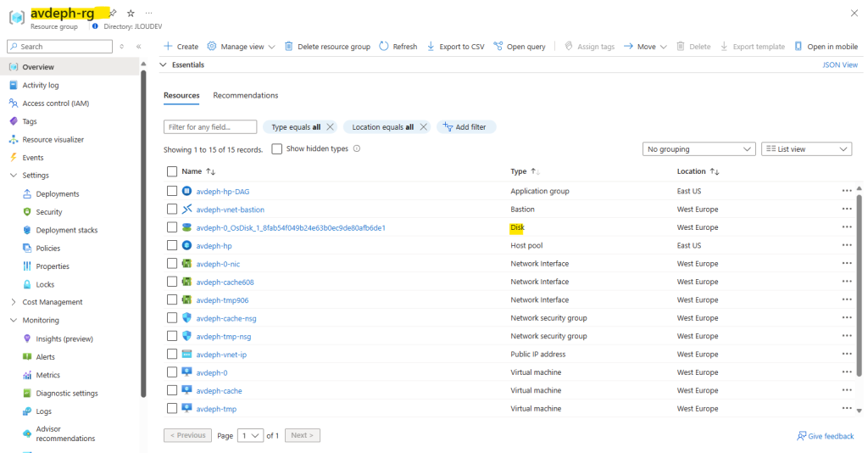868x453 pixels.
Task: Click Delete resource group trash icon
Action: 288,47
